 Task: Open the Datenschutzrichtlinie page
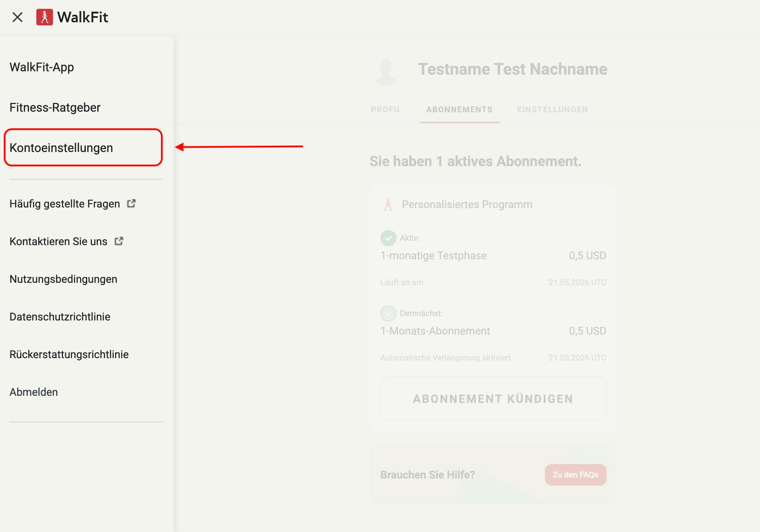tap(60, 317)
